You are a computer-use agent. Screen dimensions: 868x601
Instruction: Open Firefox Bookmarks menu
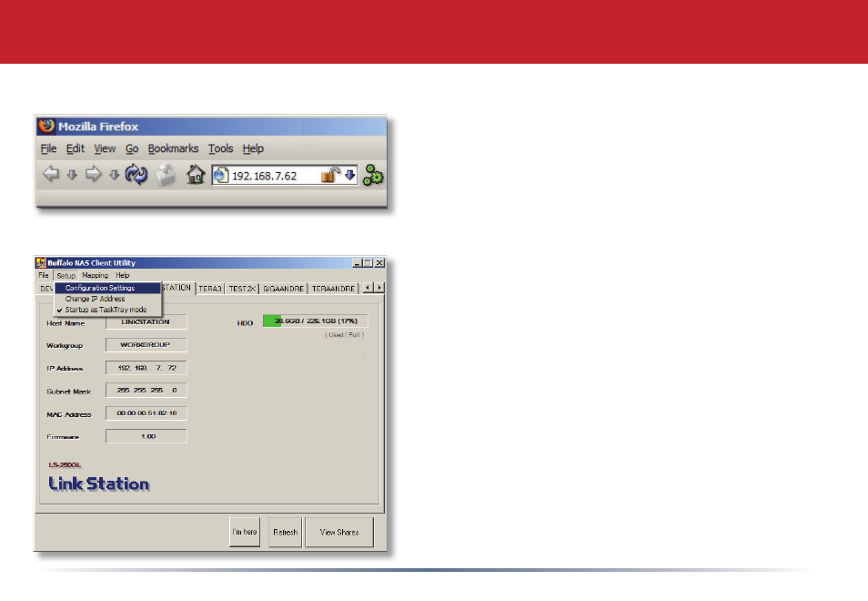(x=173, y=148)
